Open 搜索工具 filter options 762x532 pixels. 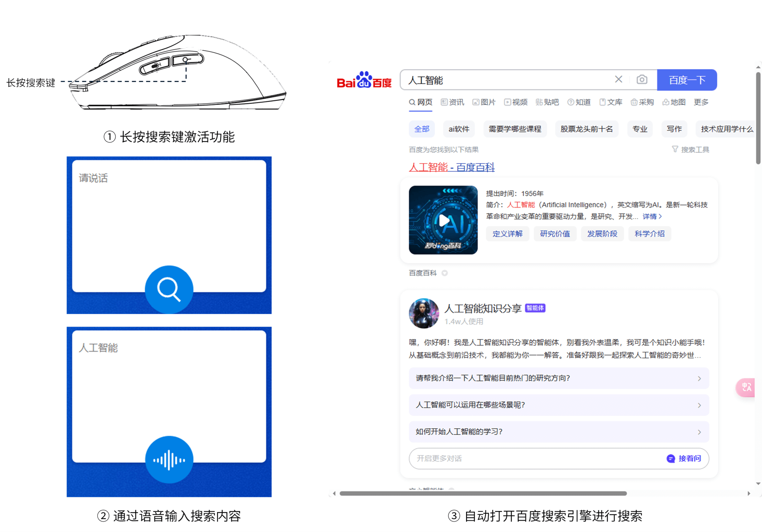[x=690, y=149]
